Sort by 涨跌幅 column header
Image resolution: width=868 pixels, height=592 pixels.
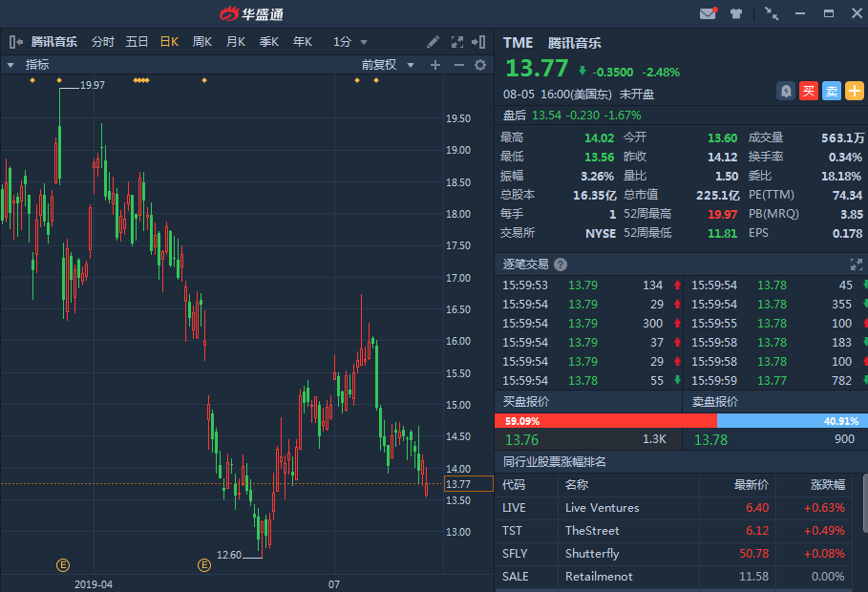click(828, 485)
